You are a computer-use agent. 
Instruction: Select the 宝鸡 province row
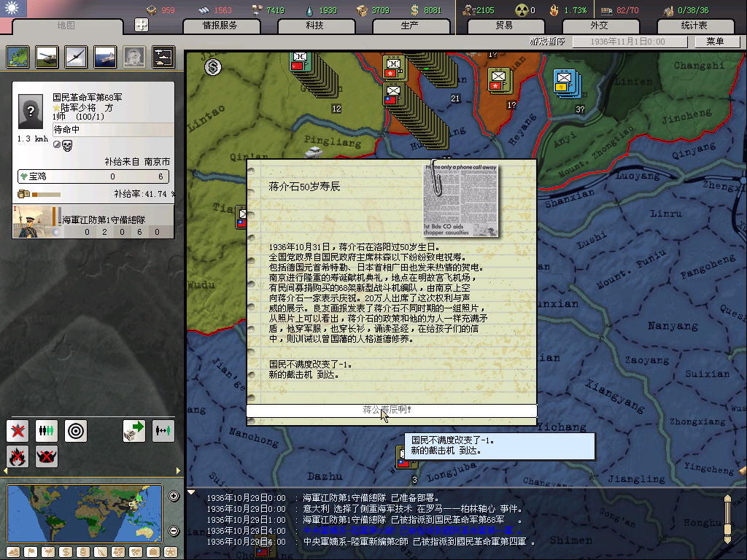[93, 176]
